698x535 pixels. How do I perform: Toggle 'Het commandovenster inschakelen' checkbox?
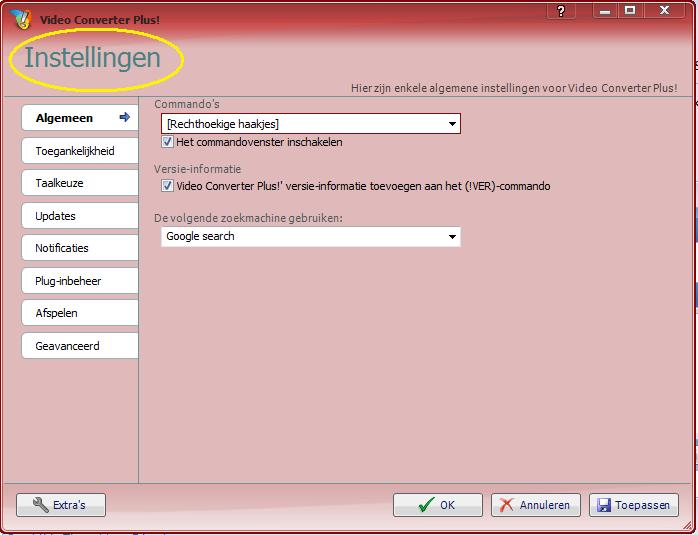tap(167, 142)
